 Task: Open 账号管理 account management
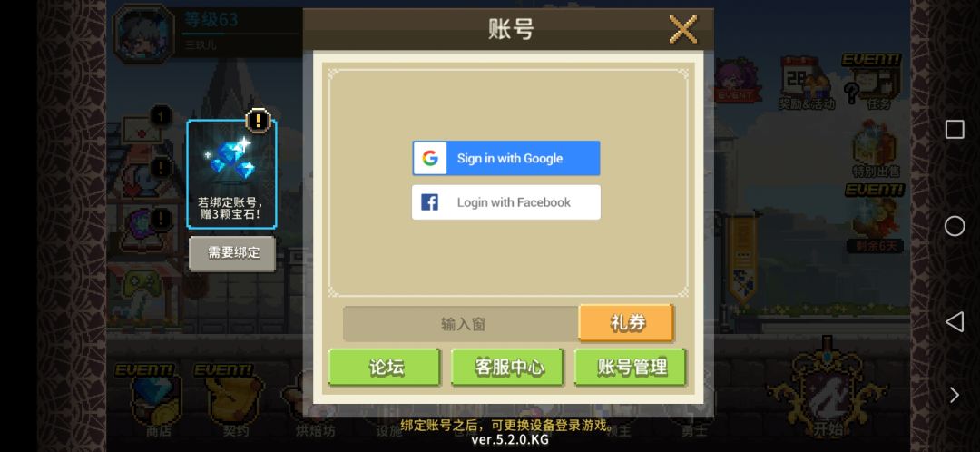tap(631, 367)
